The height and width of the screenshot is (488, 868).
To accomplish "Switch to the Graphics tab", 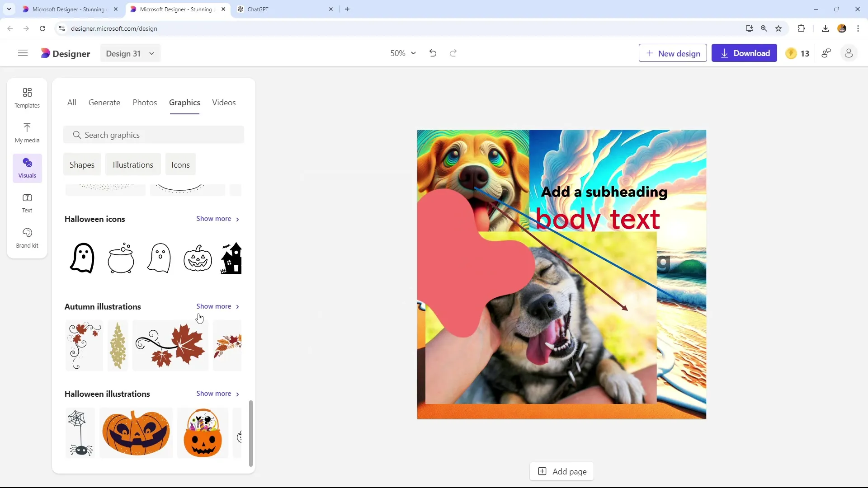I will point(185,103).
